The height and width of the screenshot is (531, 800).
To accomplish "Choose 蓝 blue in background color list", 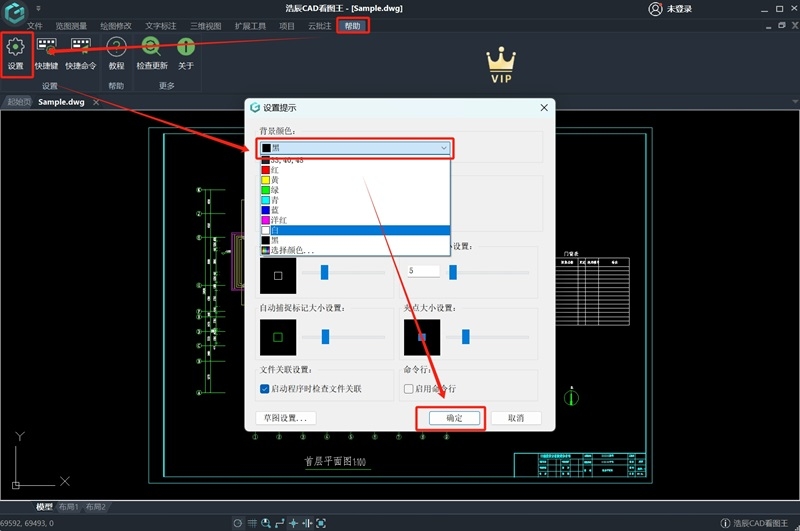I will click(x=355, y=210).
